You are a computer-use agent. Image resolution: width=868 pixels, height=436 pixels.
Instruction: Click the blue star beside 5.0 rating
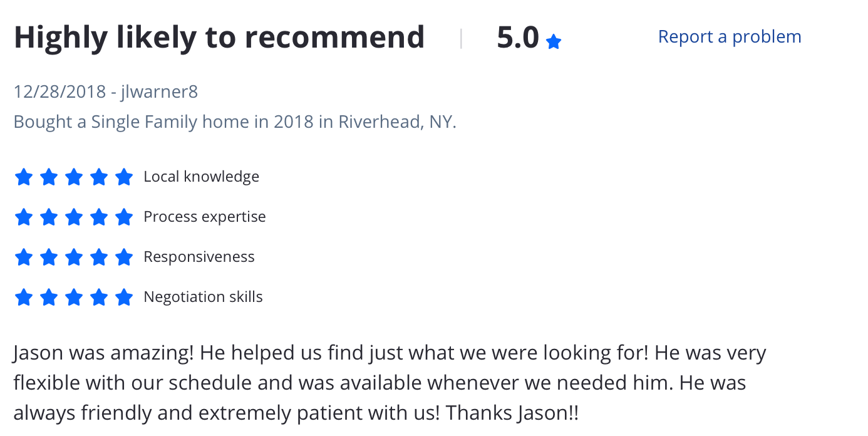pyautogui.click(x=554, y=42)
